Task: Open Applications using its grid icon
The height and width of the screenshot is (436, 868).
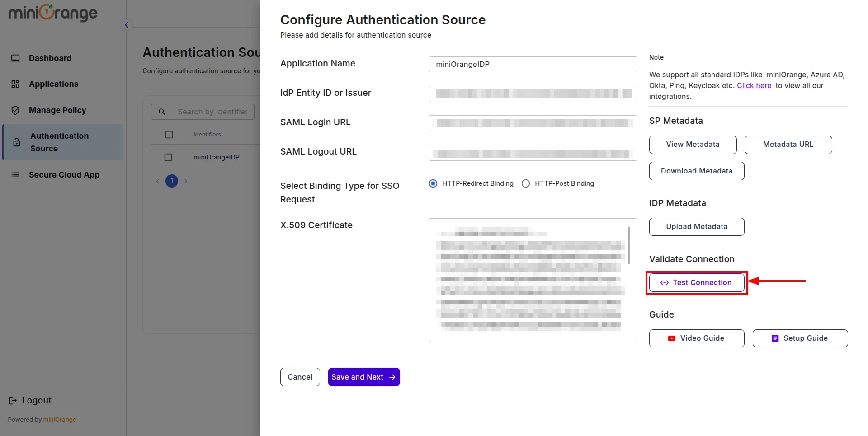Action: tap(15, 84)
